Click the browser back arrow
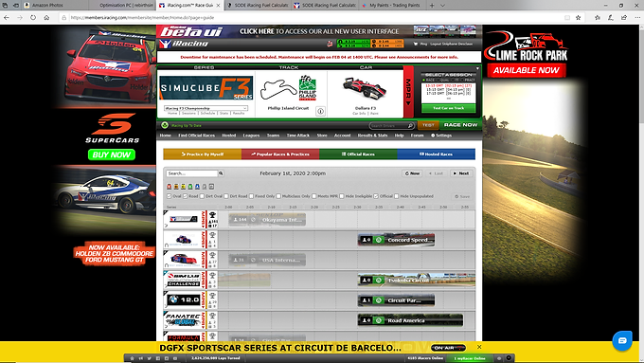The height and width of the screenshot is (363, 644). click(x=7, y=18)
